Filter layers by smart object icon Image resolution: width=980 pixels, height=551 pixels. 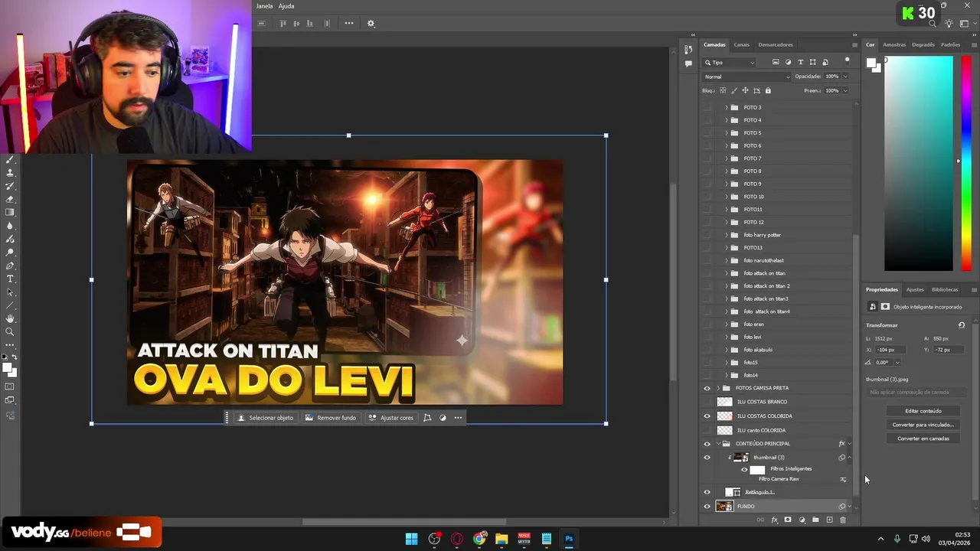tap(825, 62)
